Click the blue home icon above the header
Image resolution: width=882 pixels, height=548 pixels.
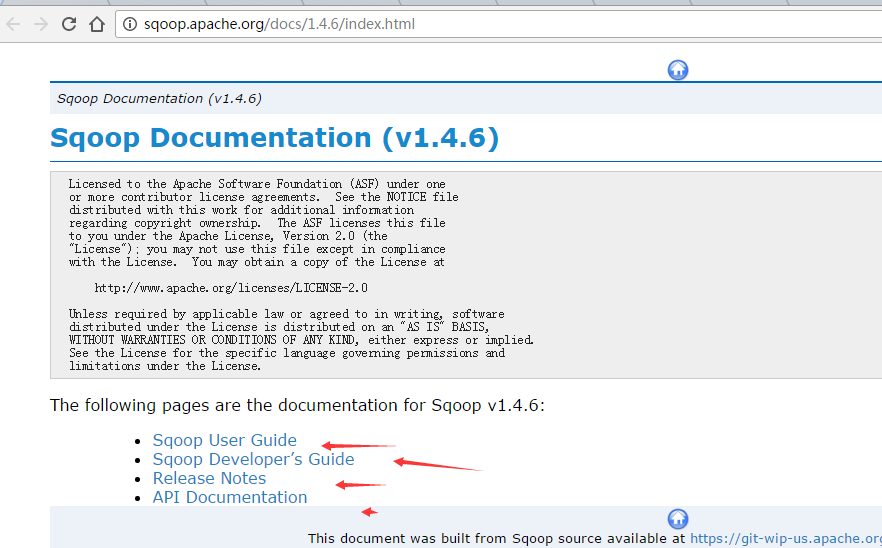pyautogui.click(x=678, y=70)
